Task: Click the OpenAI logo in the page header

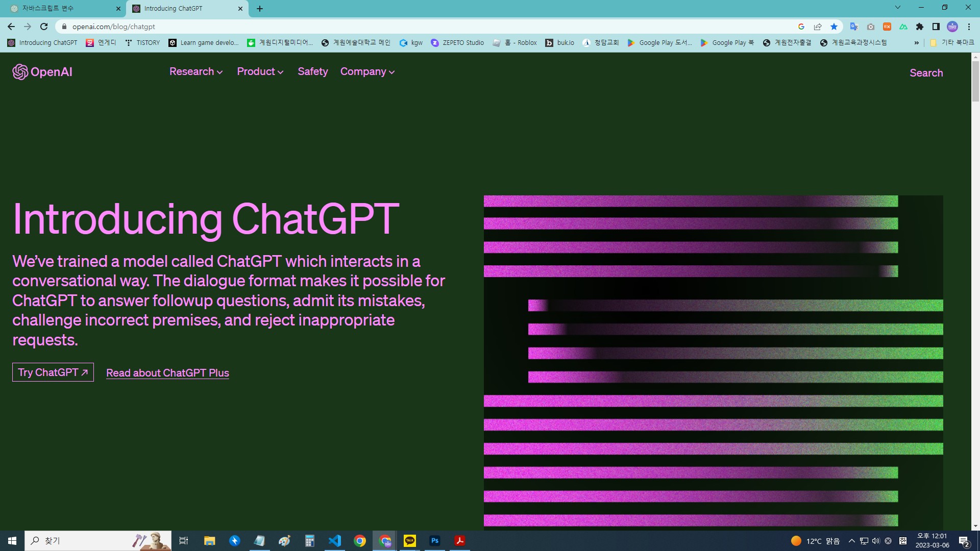Action: (x=42, y=72)
